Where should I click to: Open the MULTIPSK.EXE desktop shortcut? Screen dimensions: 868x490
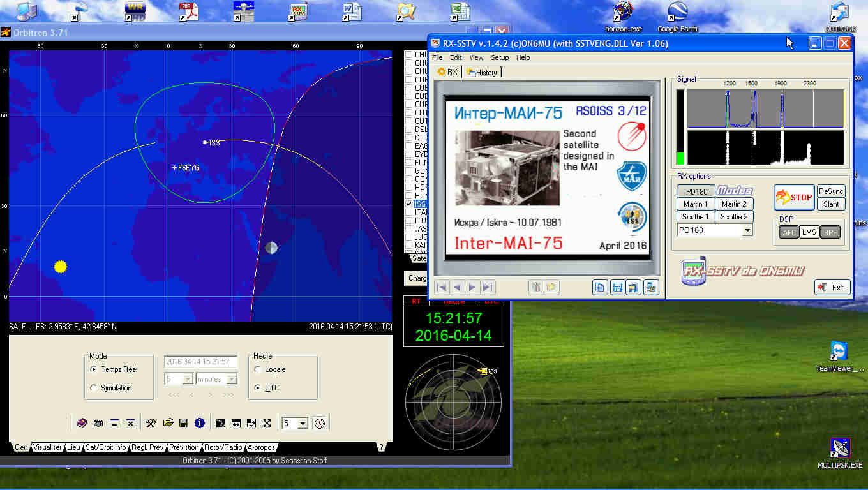pos(839,453)
